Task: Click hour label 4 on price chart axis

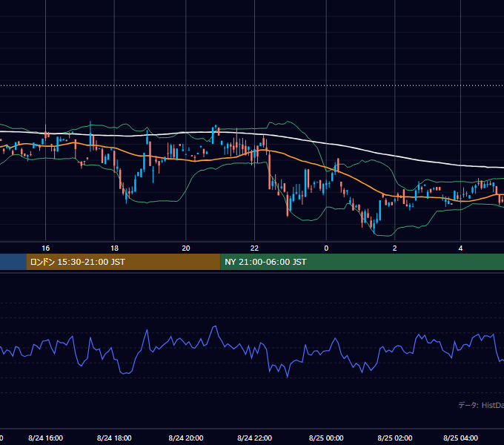Action: coord(460,248)
